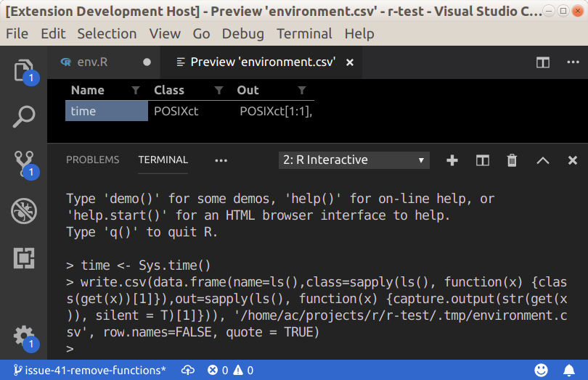The image size is (588, 380).
Task: Close the terminal panel
Action: coord(573,160)
